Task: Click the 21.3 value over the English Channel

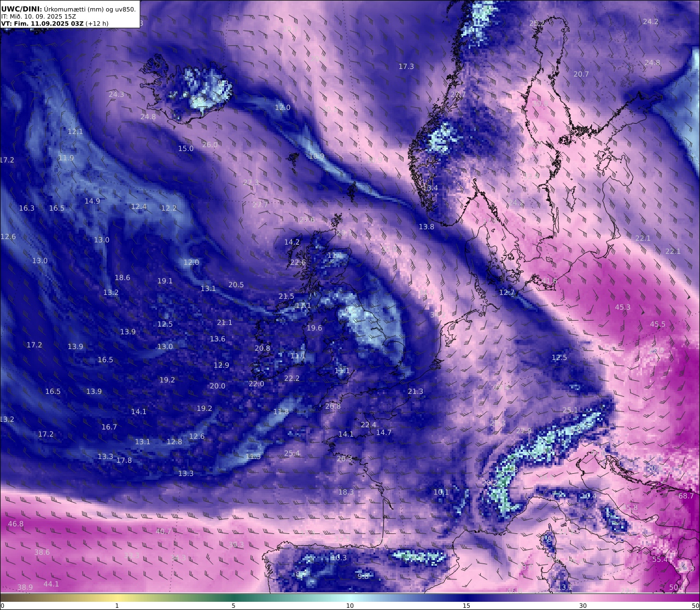Action: 416,392
